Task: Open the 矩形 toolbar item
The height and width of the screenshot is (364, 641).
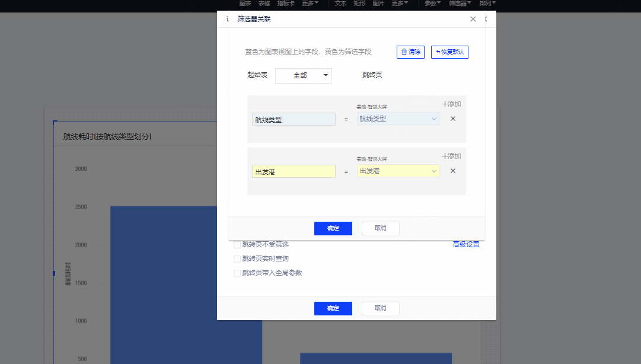Action: click(359, 4)
